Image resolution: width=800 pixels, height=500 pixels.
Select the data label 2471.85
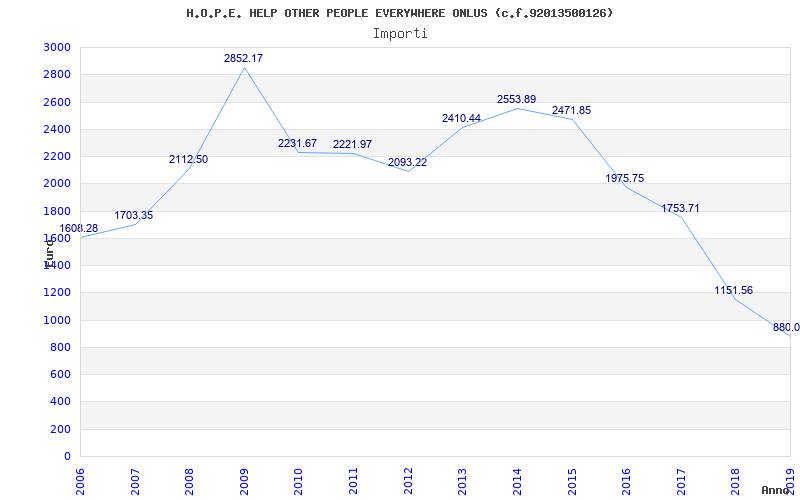(x=571, y=110)
